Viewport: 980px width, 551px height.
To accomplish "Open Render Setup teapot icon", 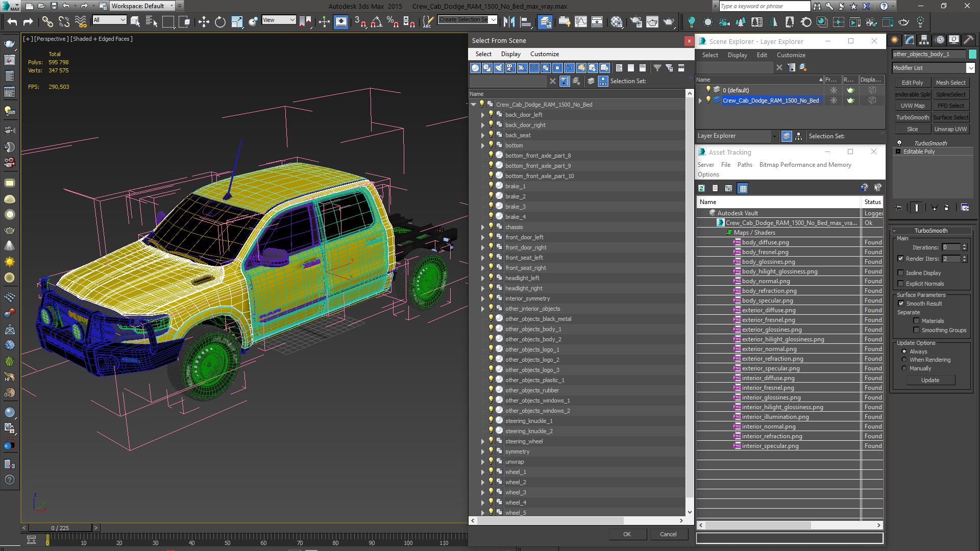I will point(636,21).
